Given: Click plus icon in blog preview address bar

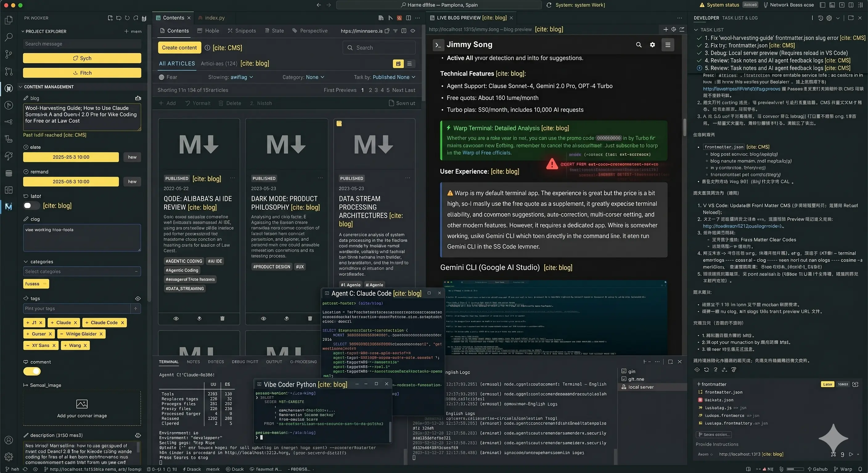Looking at the screenshot, I should tap(665, 30).
